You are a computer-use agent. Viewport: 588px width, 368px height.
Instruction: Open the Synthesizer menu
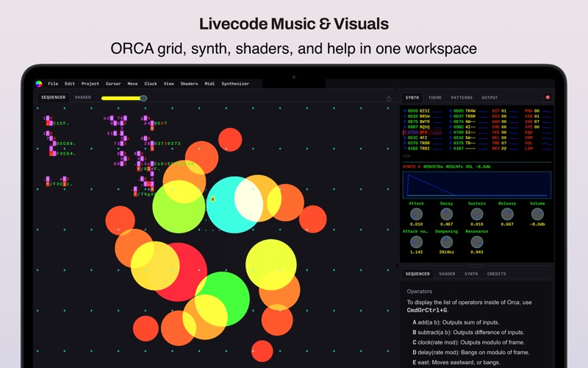point(235,84)
